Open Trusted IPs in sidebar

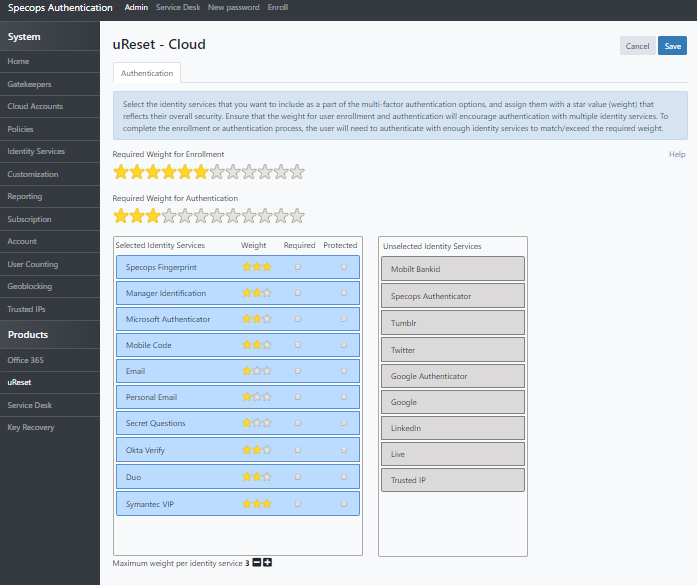(x=50, y=309)
